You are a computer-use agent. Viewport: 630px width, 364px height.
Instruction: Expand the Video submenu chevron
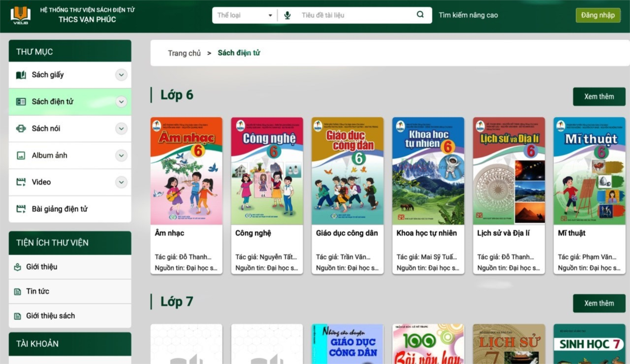point(121,182)
